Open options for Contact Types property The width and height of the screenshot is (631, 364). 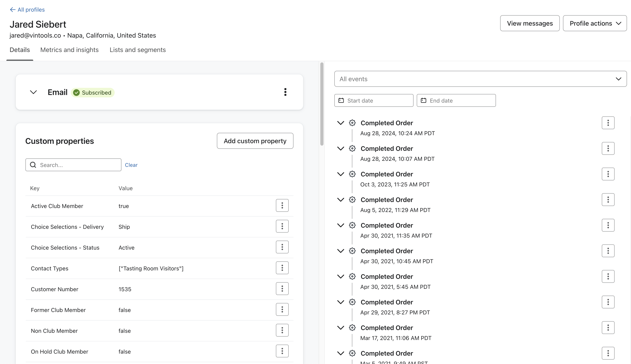pos(282,268)
